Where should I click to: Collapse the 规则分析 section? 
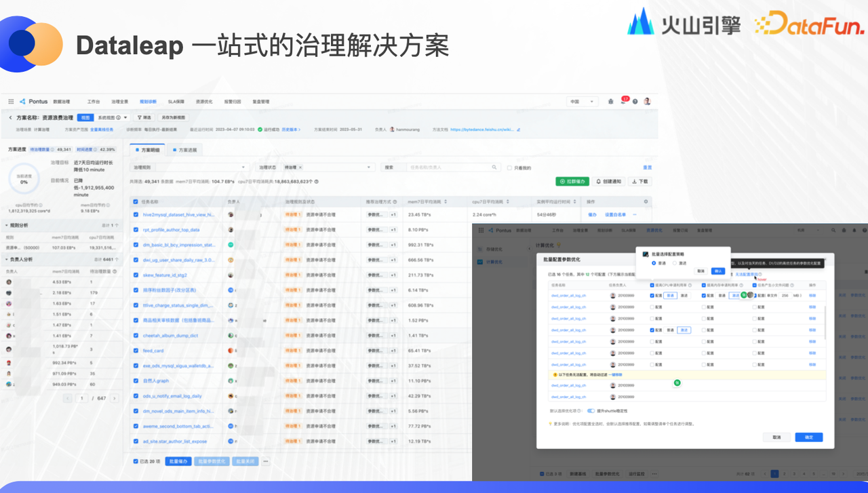point(7,224)
